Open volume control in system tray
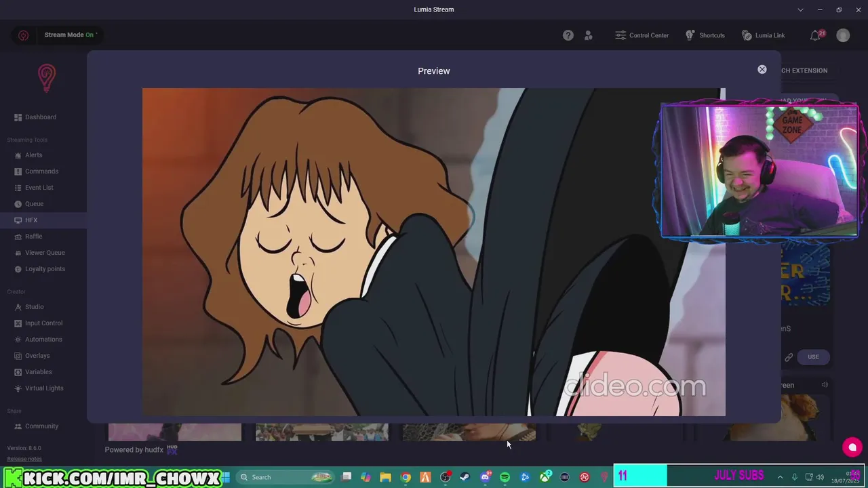The width and height of the screenshot is (868, 488). tap(820, 477)
